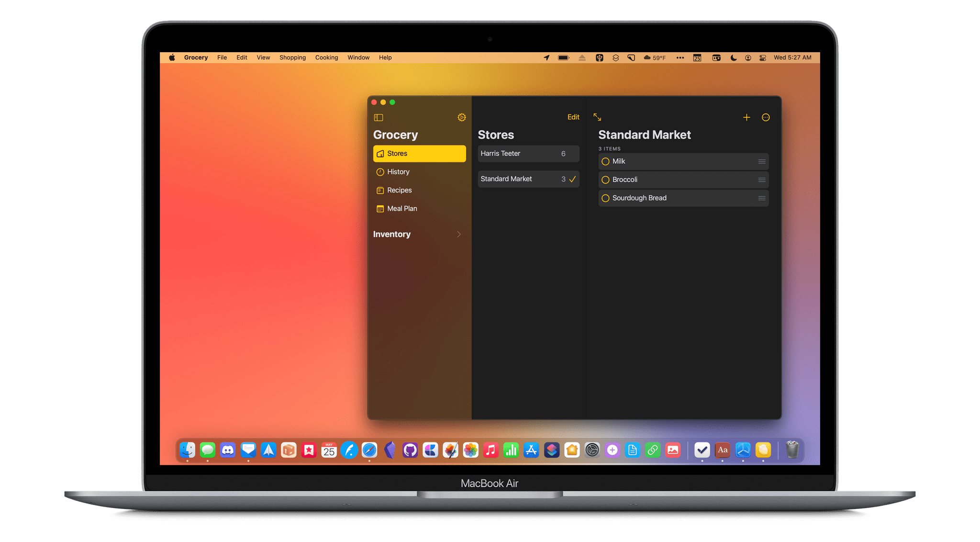Open the View menu
The width and height of the screenshot is (980, 542).
[263, 57]
